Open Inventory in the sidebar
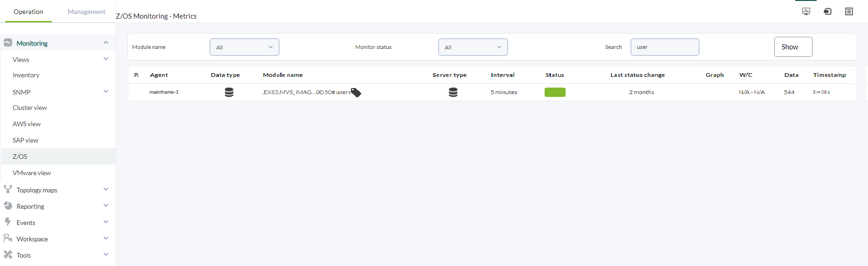This screenshot has height=266, width=868. click(26, 75)
